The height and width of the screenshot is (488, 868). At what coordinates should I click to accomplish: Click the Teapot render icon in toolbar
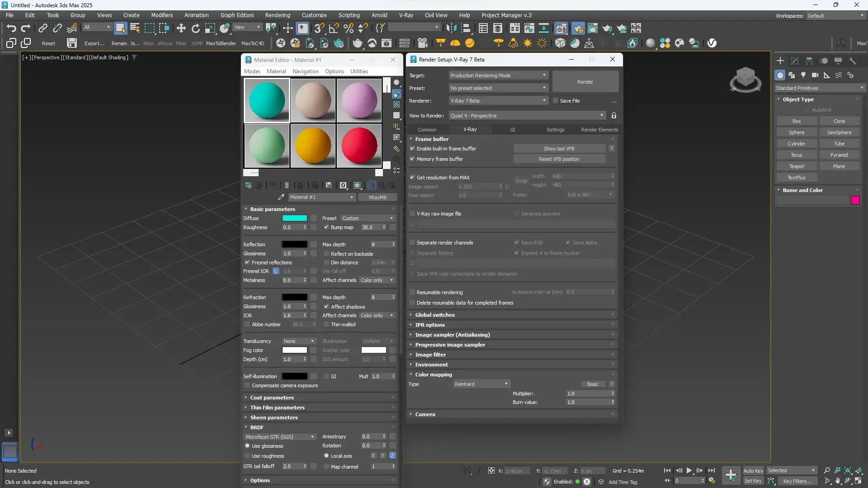(x=607, y=28)
